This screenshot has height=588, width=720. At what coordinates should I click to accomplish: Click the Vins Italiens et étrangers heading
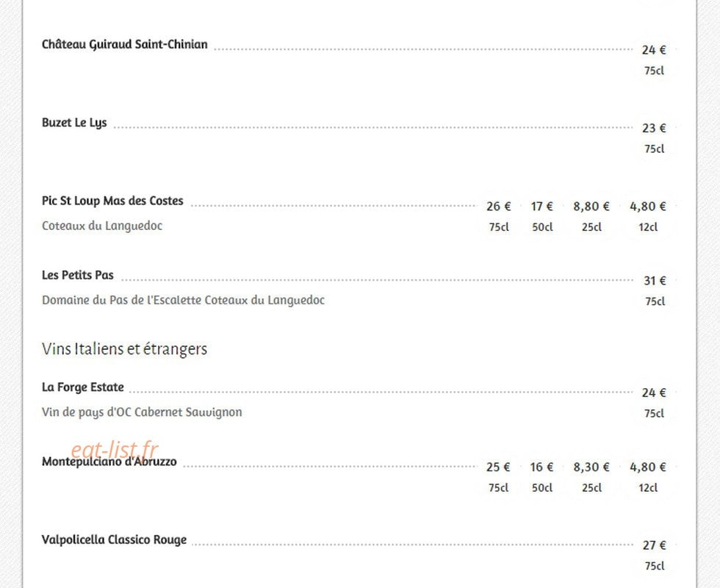coord(124,348)
